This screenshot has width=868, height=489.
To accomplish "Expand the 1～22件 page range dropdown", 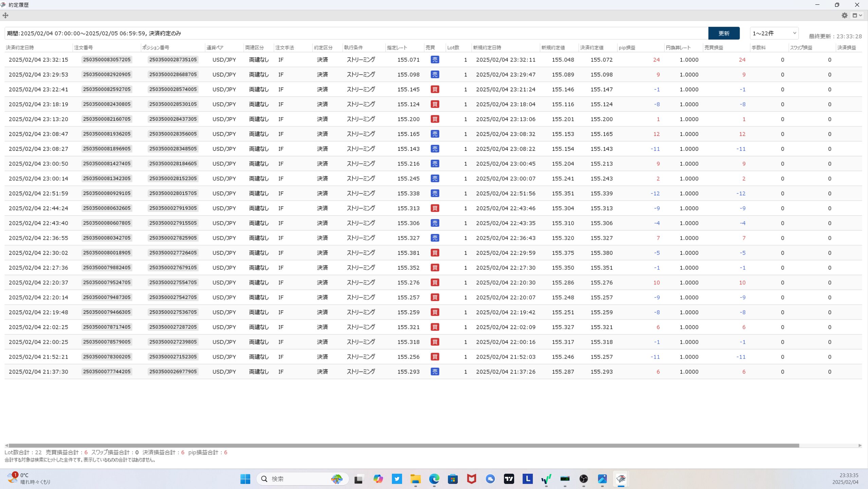I will pyautogui.click(x=774, y=33).
